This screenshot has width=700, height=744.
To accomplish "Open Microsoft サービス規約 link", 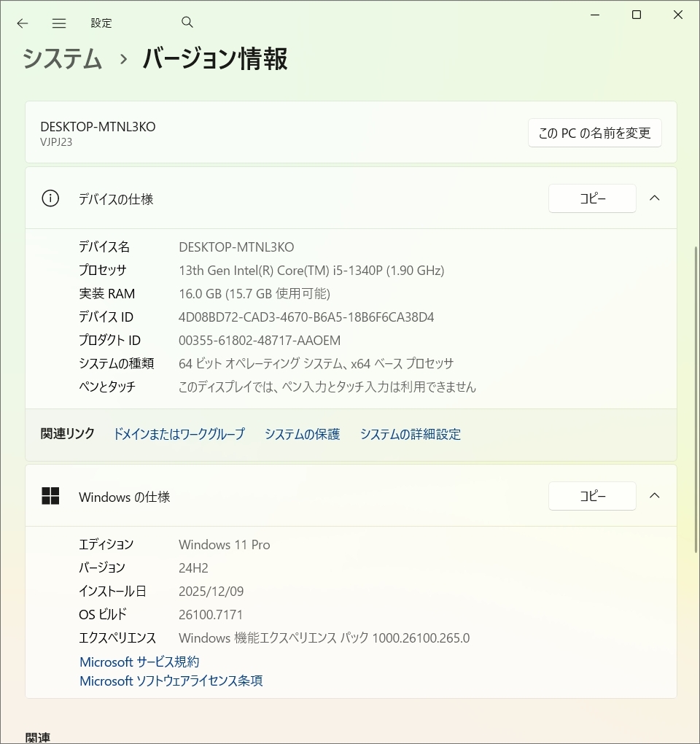I will click(137, 662).
